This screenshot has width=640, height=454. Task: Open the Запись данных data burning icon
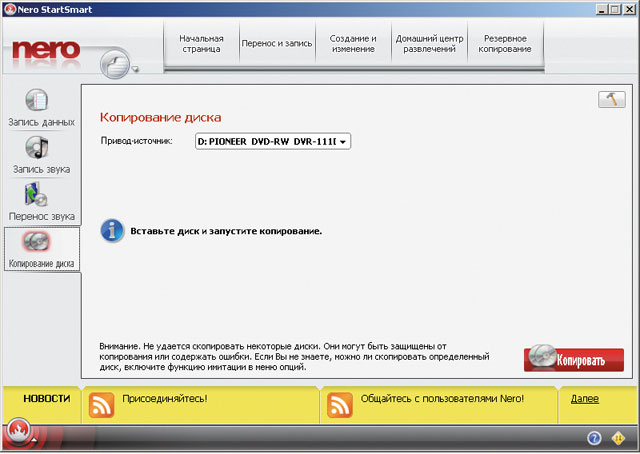click(x=37, y=100)
